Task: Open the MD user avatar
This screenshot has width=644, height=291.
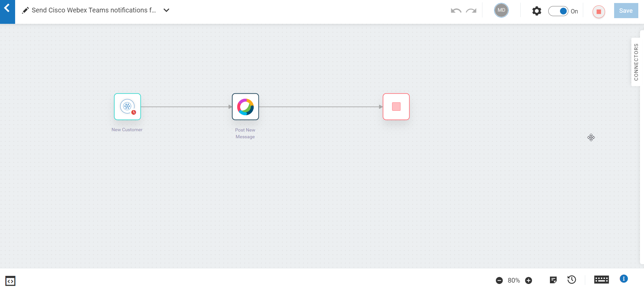Action: click(501, 10)
